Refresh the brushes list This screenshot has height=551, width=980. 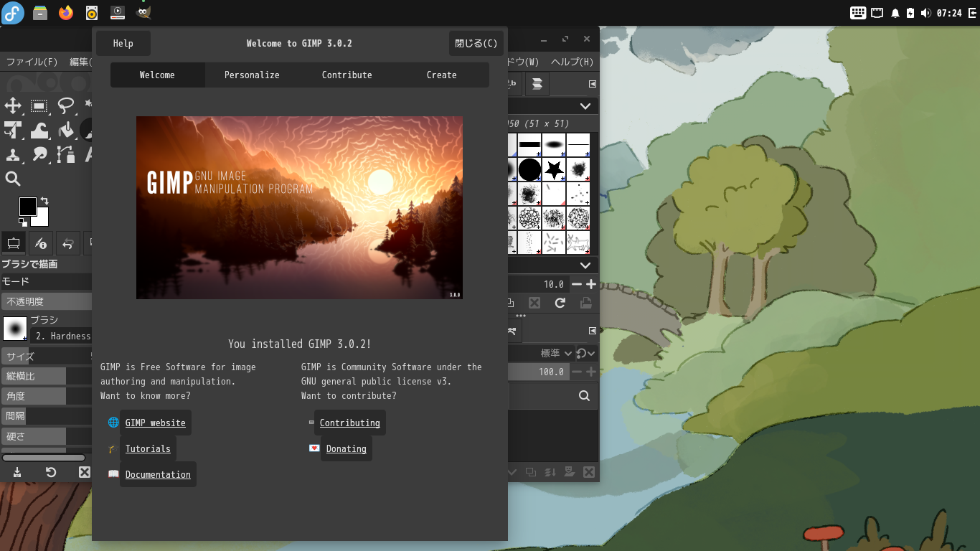point(560,303)
